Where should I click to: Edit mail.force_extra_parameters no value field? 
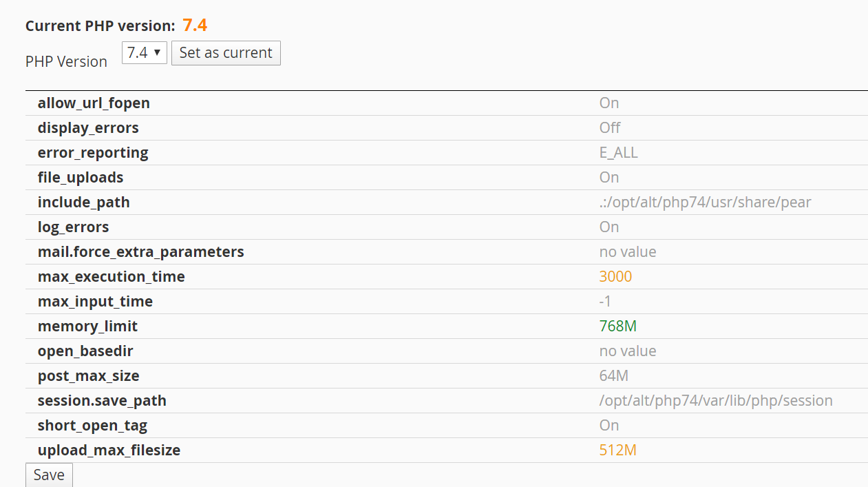pyautogui.click(x=627, y=252)
